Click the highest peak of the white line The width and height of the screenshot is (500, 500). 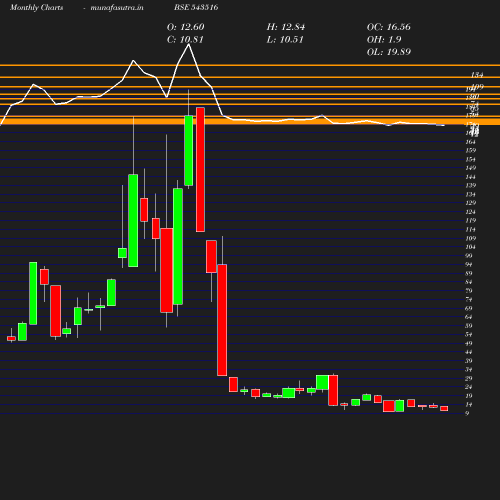[189, 44]
